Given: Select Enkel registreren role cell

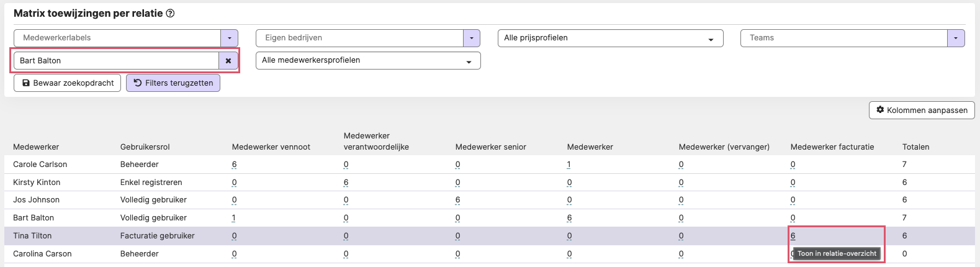Looking at the screenshot, I should pos(151,183).
